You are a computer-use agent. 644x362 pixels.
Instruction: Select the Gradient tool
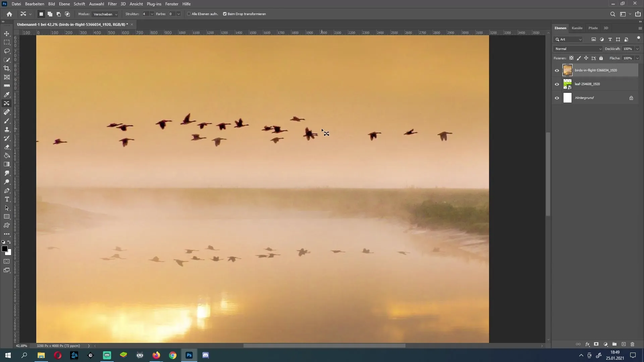[7, 164]
